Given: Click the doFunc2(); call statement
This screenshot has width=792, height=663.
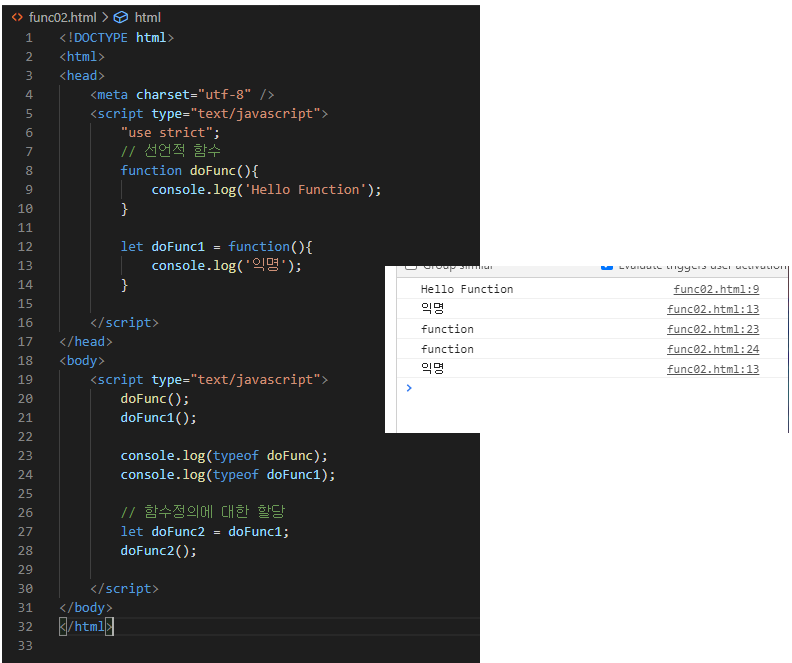Looking at the screenshot, I should click(x=159, y=551).
